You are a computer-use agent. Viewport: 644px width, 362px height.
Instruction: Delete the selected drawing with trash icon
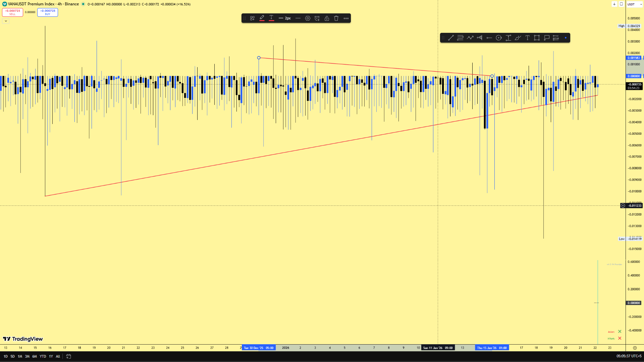click(x=336, y=18)
